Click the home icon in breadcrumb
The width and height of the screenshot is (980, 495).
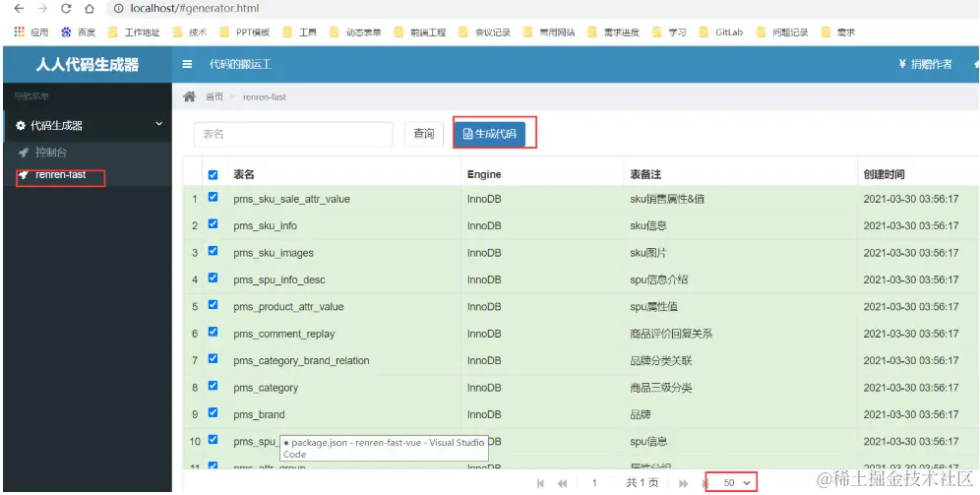189,96
